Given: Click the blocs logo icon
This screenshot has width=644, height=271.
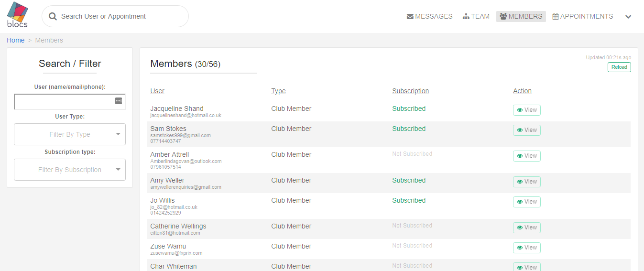Looking at the screenshot, I should pos(17,15).
